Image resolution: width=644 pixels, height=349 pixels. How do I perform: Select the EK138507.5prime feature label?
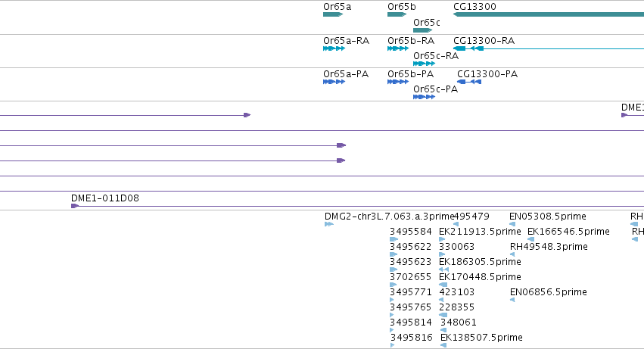point(481,338)
